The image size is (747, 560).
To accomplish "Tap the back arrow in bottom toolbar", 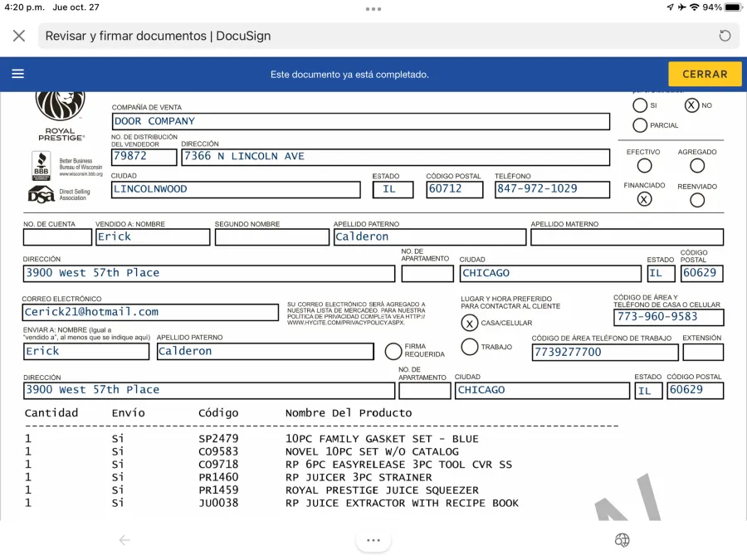I will pyautogui.click(x=124, y=540).
